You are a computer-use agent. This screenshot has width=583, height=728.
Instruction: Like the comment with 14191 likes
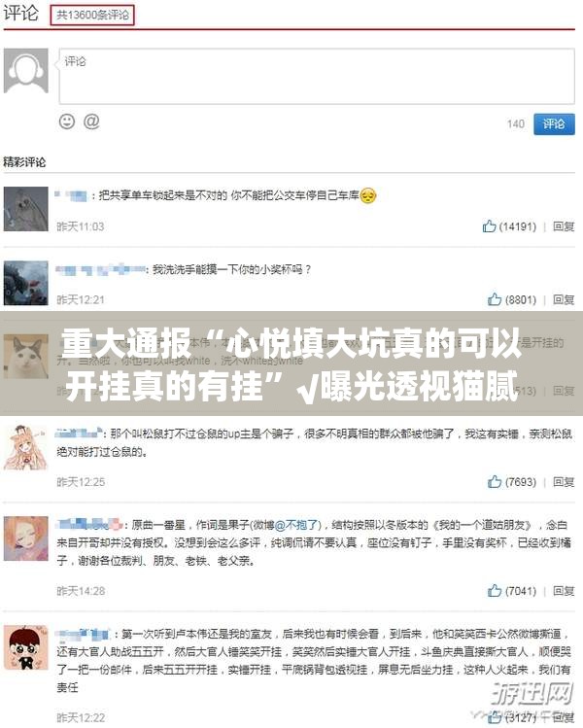[x=489, y=226]
